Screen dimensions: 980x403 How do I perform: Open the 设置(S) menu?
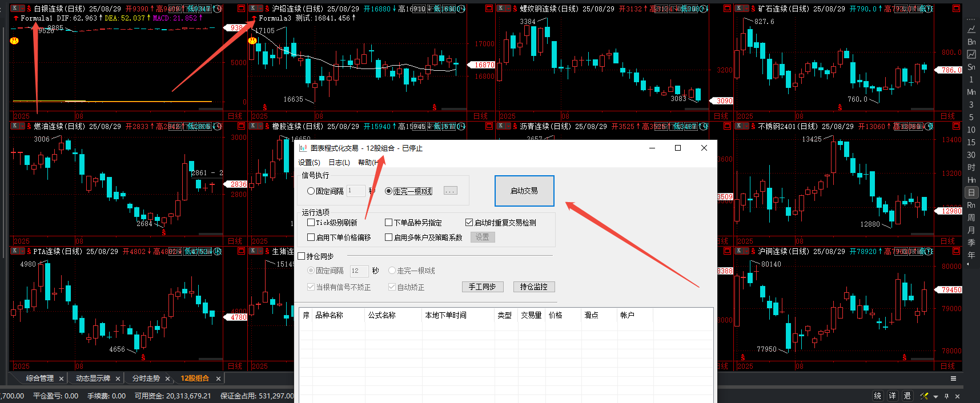pos(310,163)
